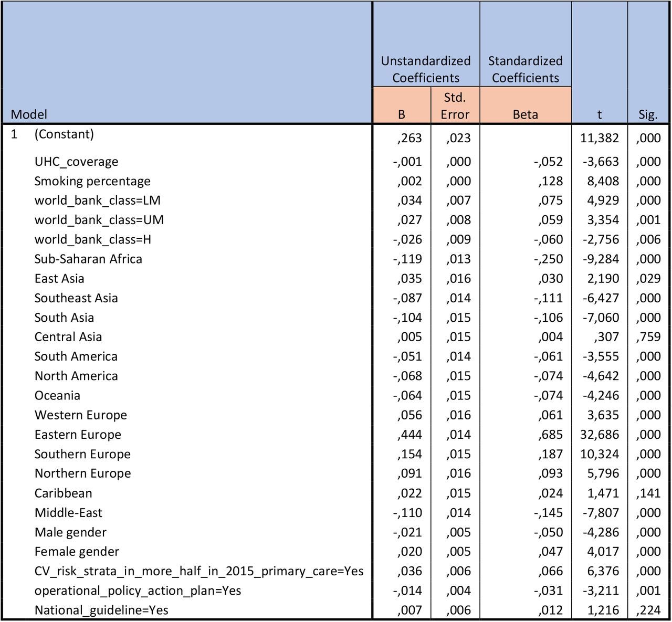Click the South Asia row label
The height and width of the screenshot is (622, 672).
point(64,318)
